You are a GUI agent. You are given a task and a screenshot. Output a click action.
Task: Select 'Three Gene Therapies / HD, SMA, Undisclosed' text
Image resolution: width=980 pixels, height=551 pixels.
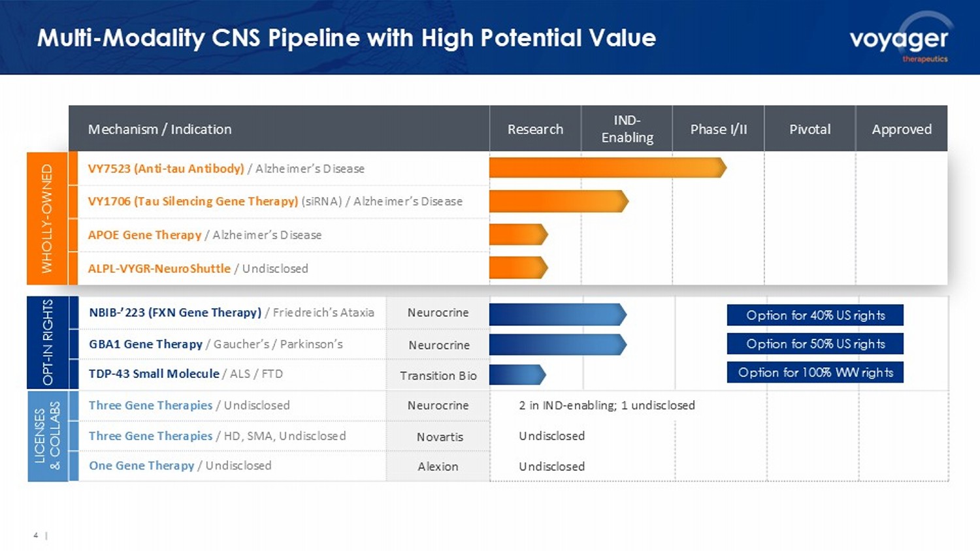click(x=218, y=436)
